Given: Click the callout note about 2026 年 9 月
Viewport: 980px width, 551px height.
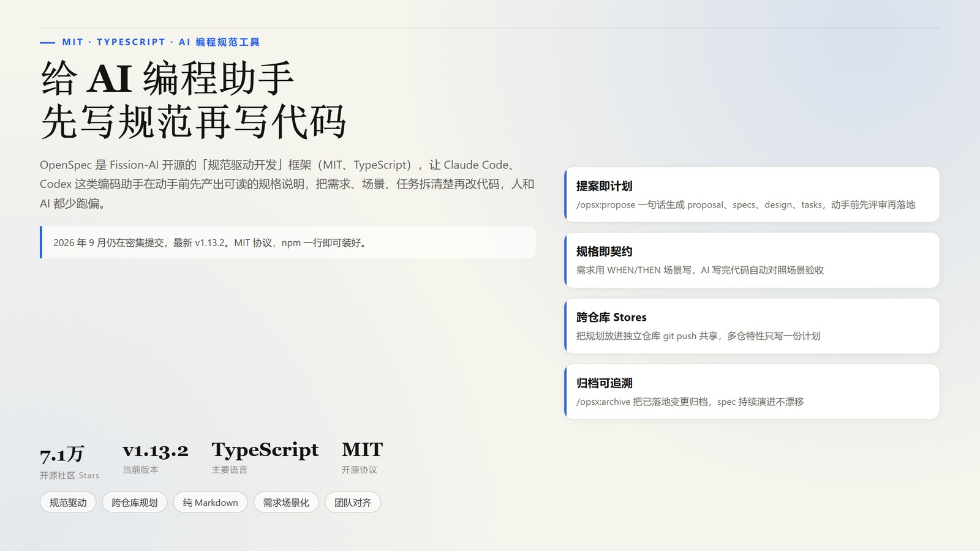Looking at the screenshot, I should [288, 242].
